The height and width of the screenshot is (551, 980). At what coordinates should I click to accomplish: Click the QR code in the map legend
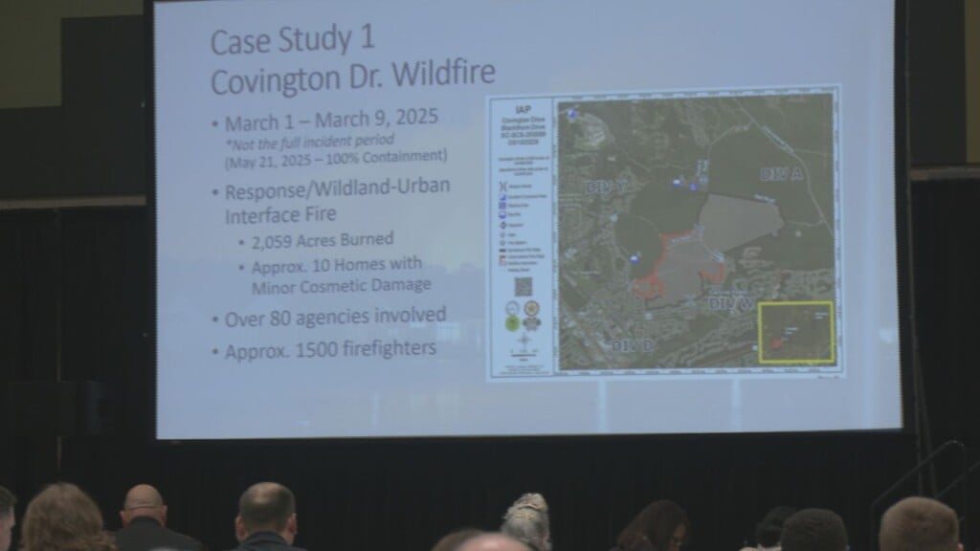pos(523,287)
